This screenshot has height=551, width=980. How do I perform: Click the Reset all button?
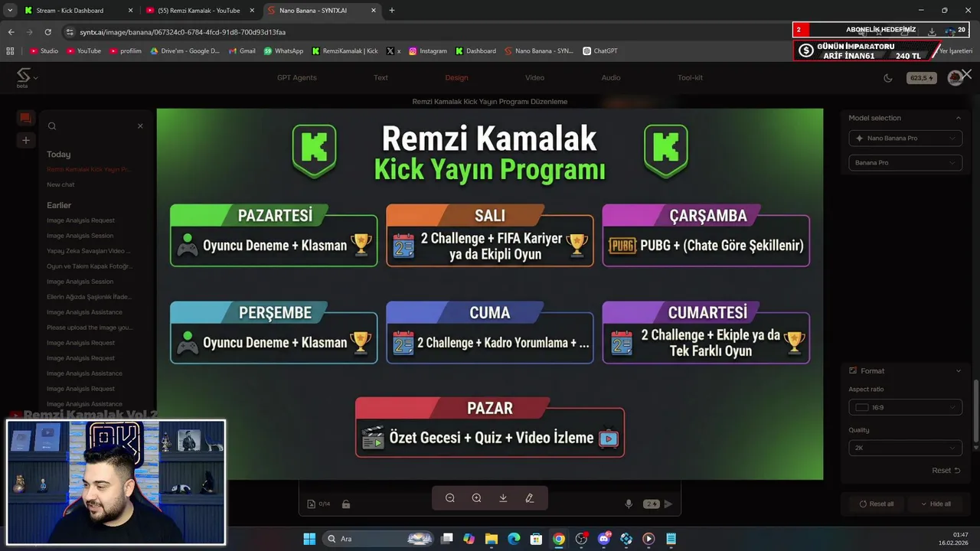click(876, 504)
